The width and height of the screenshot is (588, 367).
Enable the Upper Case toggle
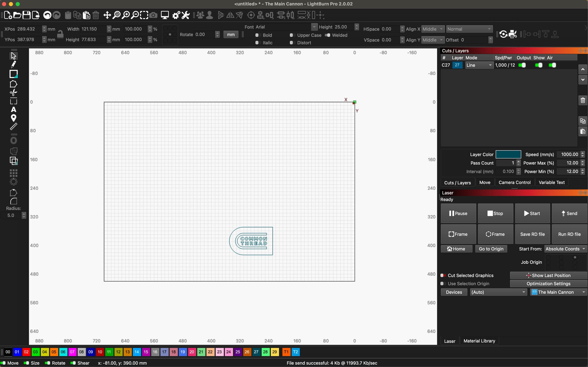click(x=292, y=35)
